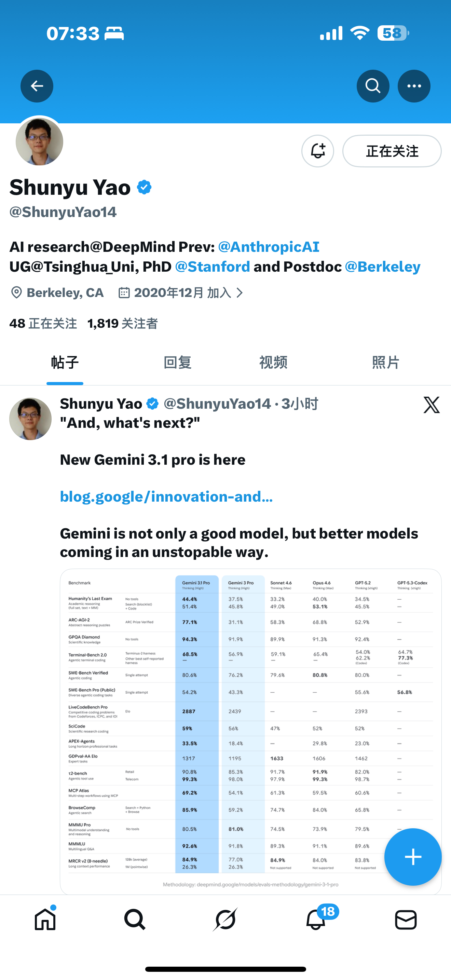Open the three-dot more options menu

414,86
